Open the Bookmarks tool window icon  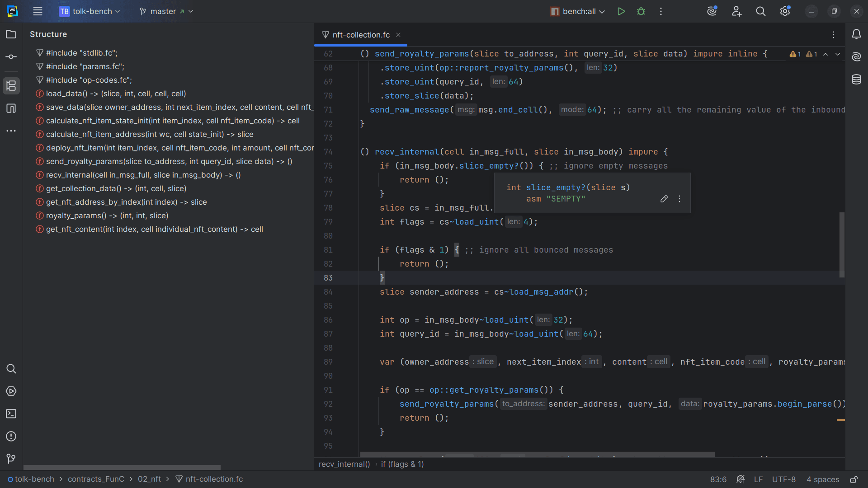[x=11, y=108]
